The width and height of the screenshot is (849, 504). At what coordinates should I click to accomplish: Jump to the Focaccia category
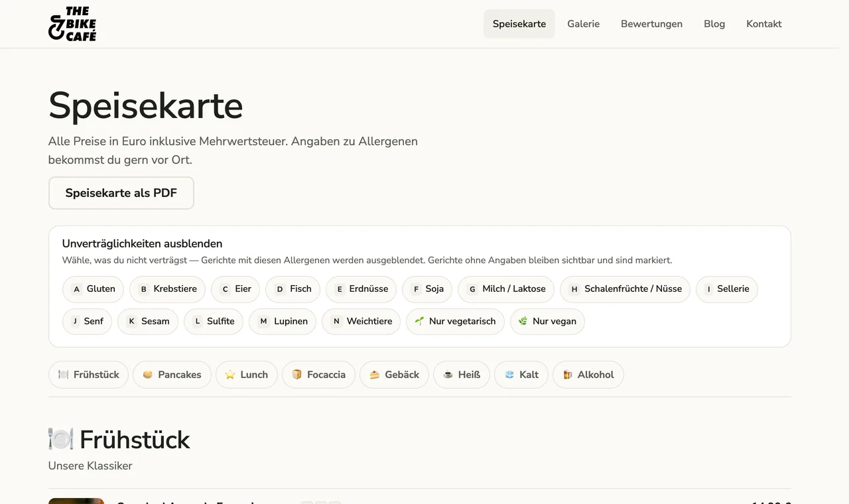pos(318,375)
